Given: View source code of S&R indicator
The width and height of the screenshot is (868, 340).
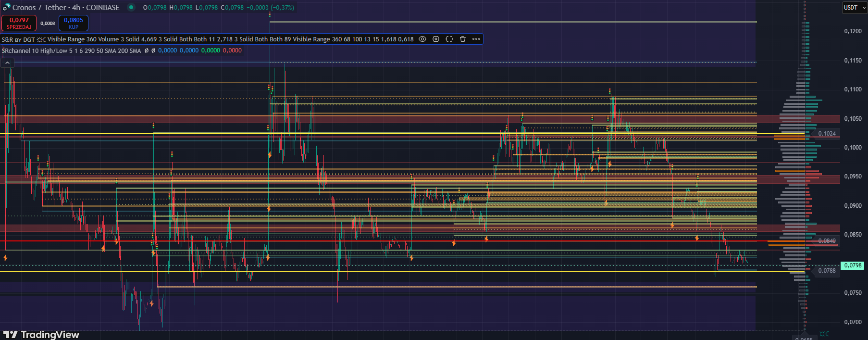Looking at the screenshot, I should 449,39.
